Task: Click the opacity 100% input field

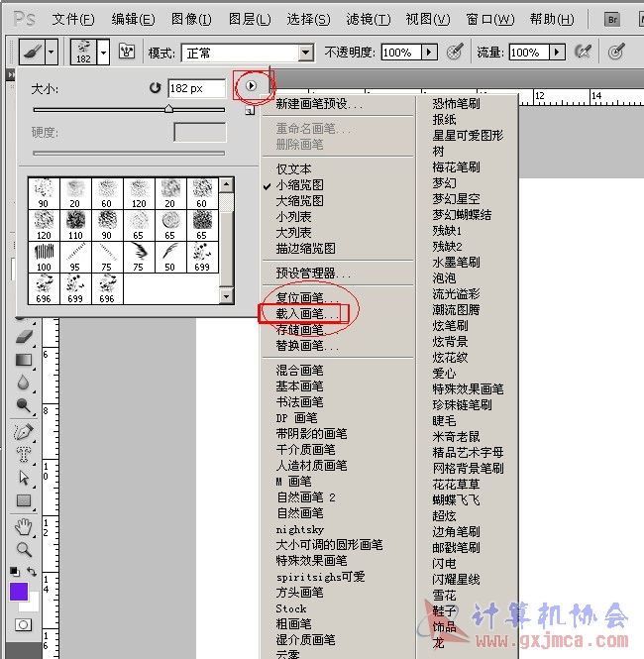Action: coord(401,53)
